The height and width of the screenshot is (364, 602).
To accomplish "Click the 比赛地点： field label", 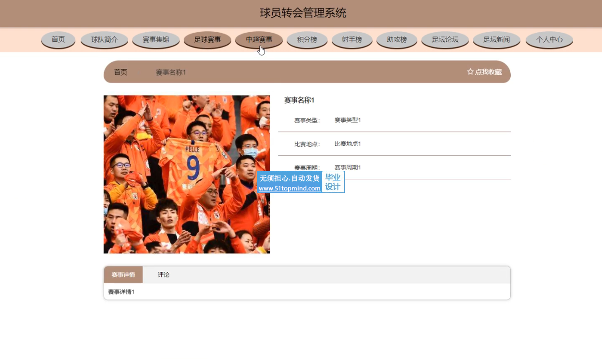I will coord(307,144).
